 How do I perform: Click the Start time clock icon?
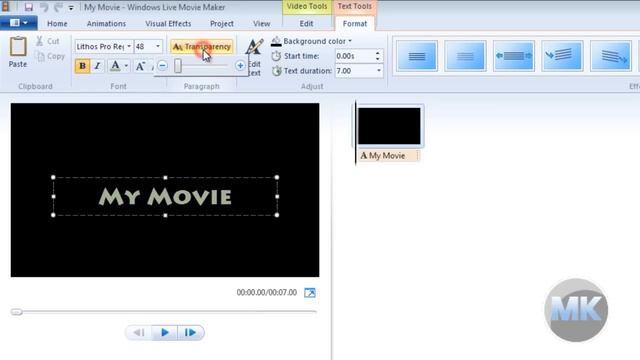pos(276,56)
